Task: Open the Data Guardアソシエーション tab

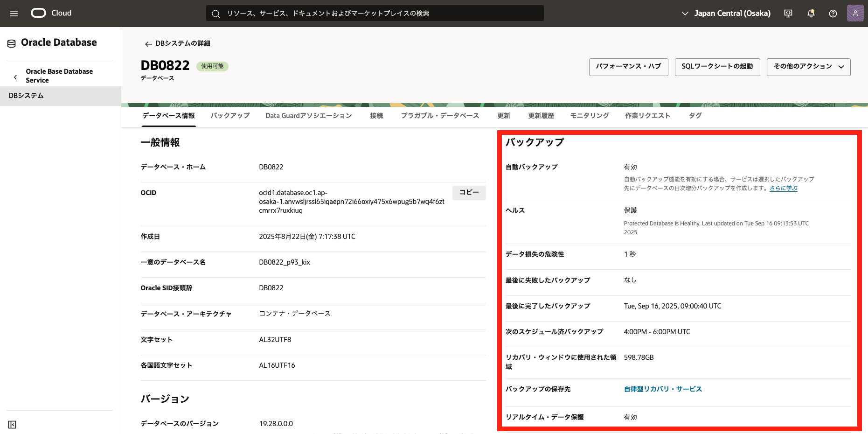Action: (x=308, y=116)
